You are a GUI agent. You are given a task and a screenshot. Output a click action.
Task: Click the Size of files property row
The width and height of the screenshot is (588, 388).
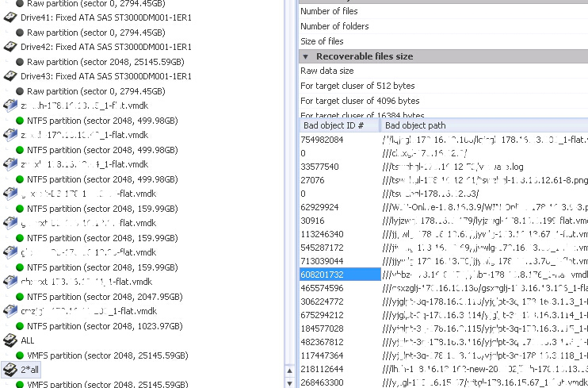(322, 41)
